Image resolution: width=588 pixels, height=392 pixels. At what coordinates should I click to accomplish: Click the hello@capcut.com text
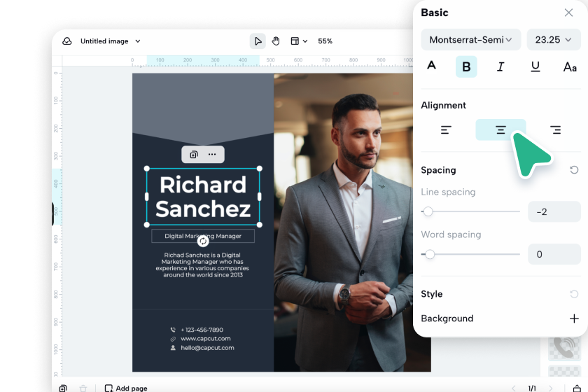pos(207,348)
